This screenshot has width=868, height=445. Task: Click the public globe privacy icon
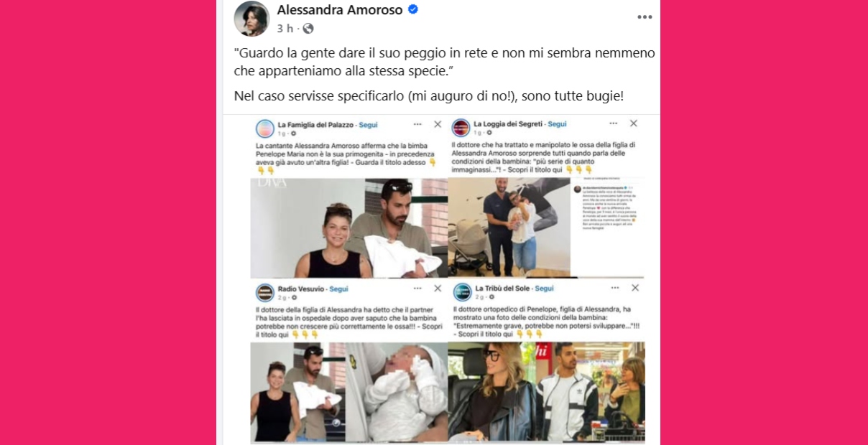tap(308, 29)
